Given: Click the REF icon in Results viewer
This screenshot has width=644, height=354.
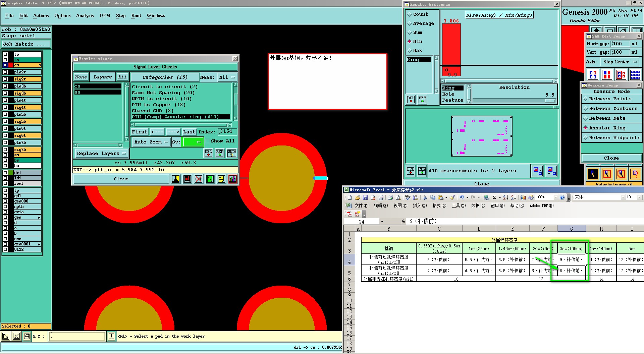Looking at the screenshot, I should point(220,153).
